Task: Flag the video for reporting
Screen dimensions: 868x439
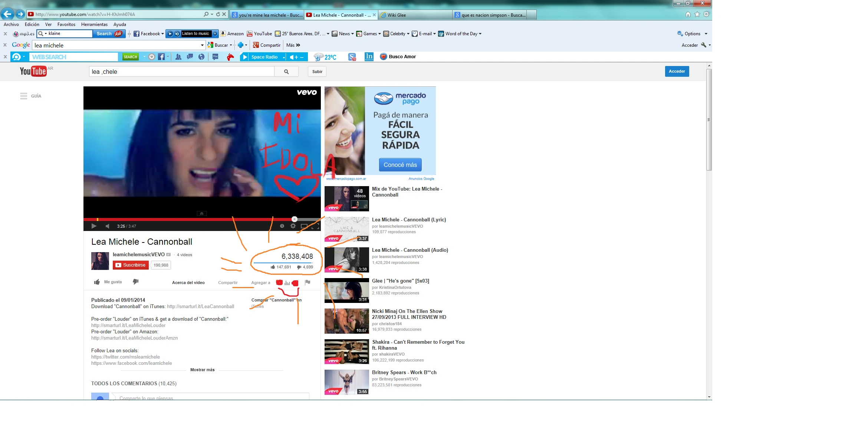Action: [308, 282]
